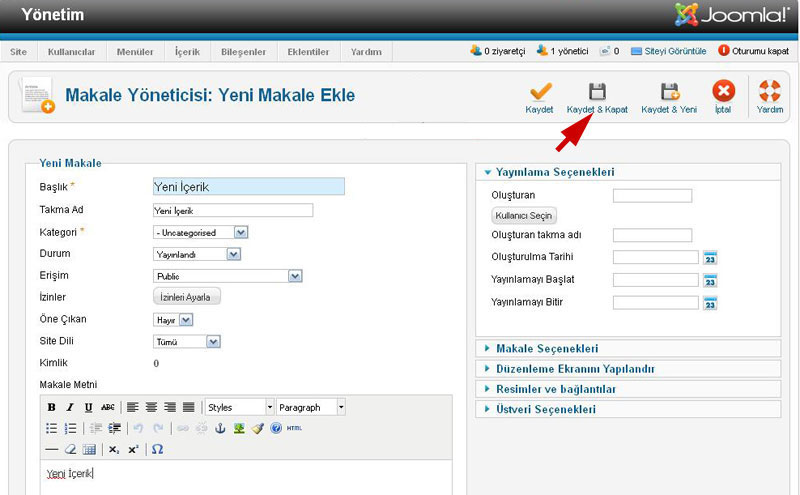800x495 pixels.
Task: Insert a horizontal rule line
Action: (52, 450)
